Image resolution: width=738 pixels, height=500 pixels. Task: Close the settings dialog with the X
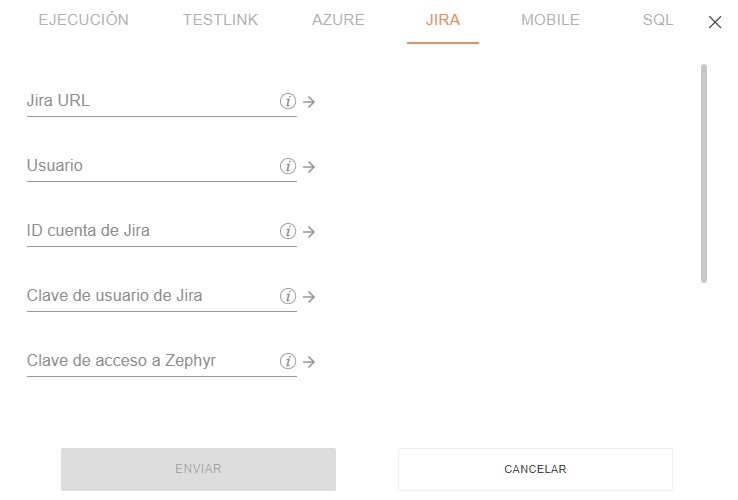[x=715, y=22]
